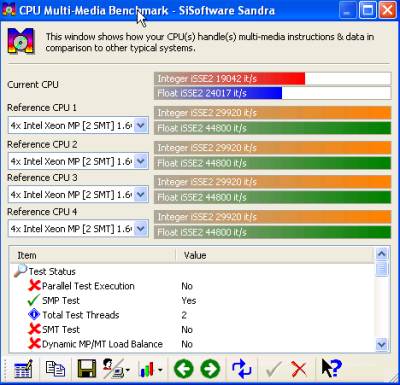
Task: Close the CPU Multi-Media Benchmark window
Action: click(x=388, y=10)
